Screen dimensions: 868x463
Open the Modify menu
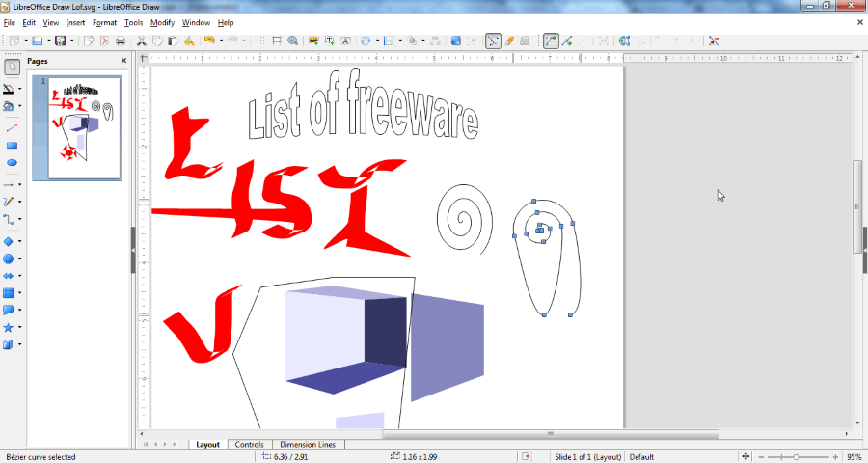click(162, 23)
